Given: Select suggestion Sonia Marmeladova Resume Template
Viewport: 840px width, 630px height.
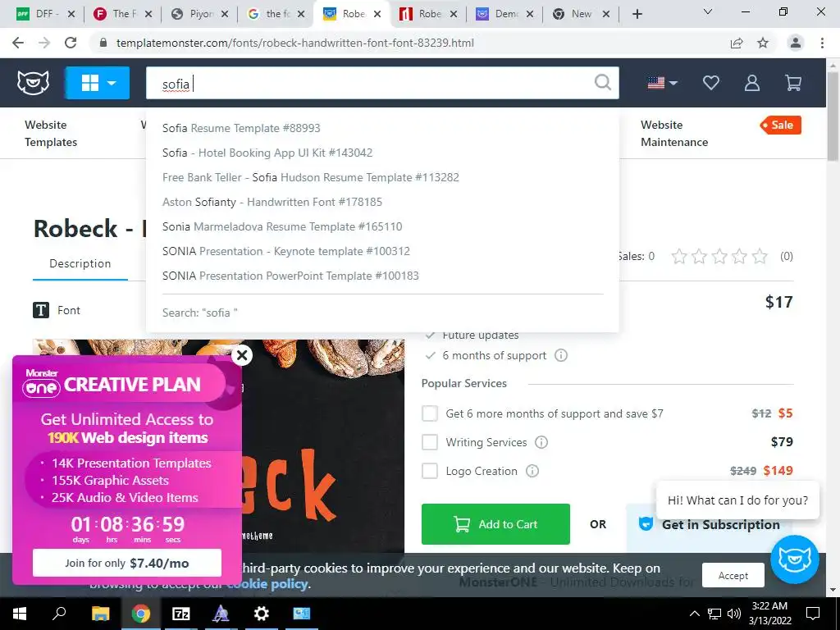Looking at the screenshot, I should click(282, 226).
